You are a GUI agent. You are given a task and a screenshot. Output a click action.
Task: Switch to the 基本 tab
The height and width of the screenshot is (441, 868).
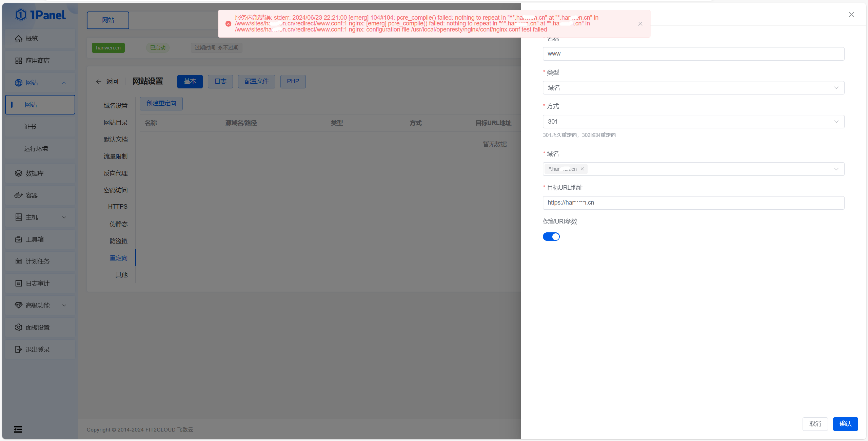[190, 82]
